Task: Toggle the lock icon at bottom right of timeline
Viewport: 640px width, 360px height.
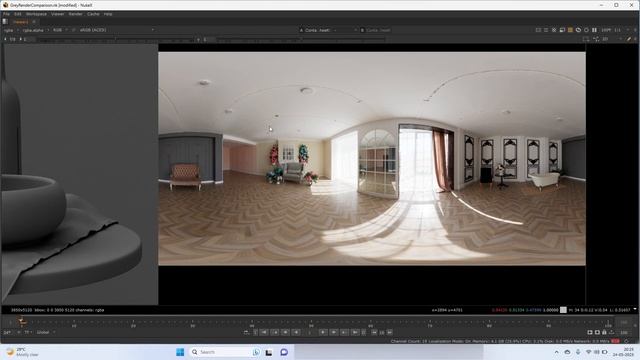Action: [604, 333]
